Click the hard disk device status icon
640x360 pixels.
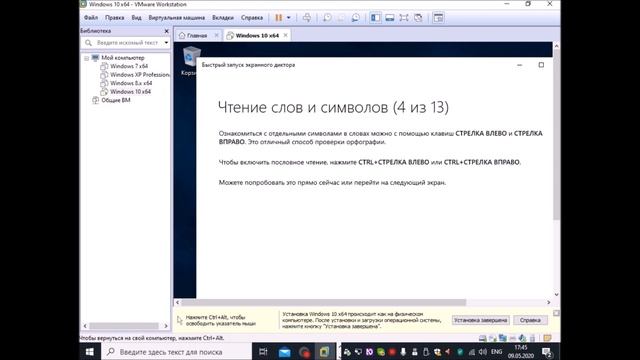pyautogui.click(x=482, y=338)
